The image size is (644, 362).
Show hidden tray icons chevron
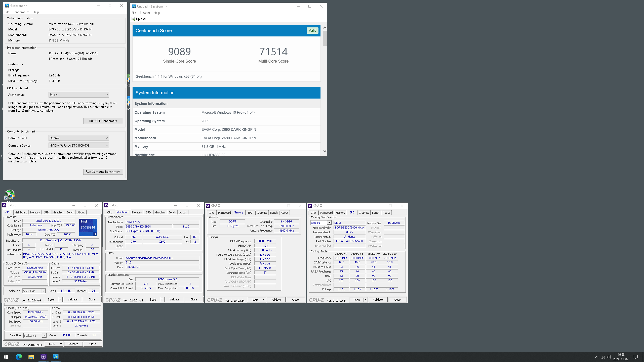click(596, 357)
